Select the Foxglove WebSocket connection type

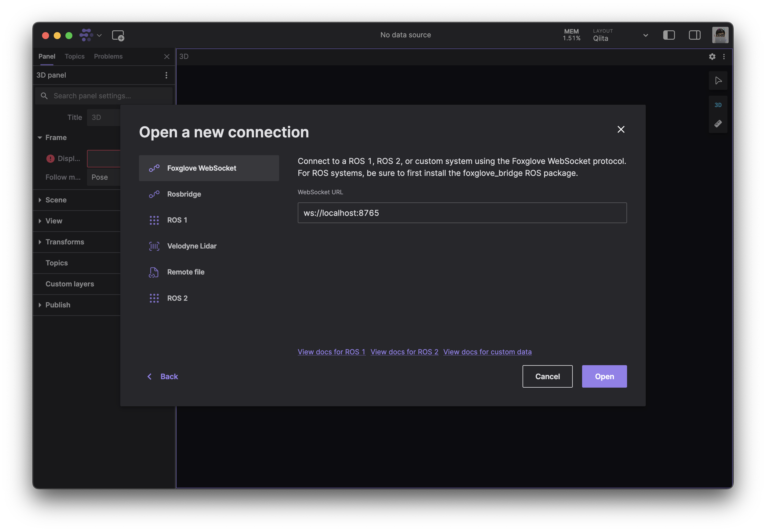click(x=209, y=168)
